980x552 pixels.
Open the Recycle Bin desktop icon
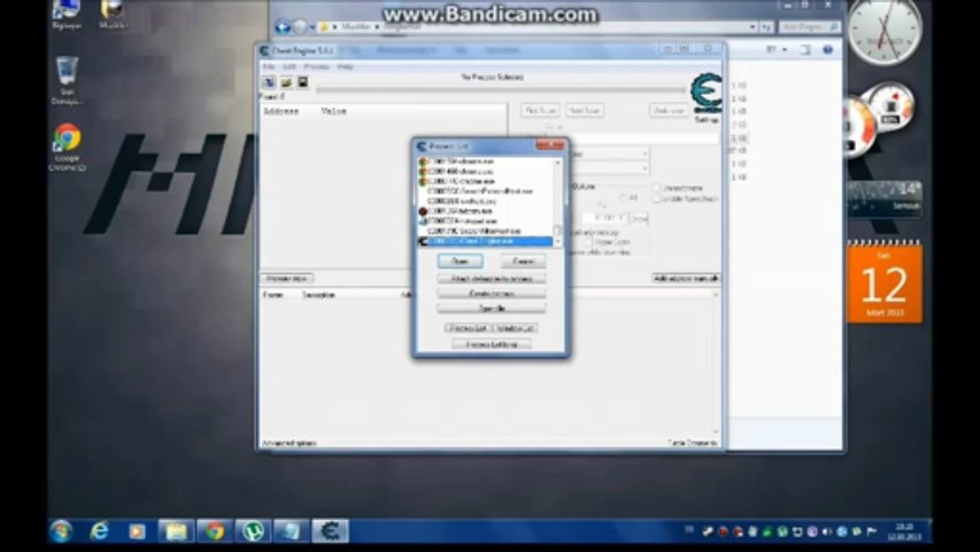[67, 80]
